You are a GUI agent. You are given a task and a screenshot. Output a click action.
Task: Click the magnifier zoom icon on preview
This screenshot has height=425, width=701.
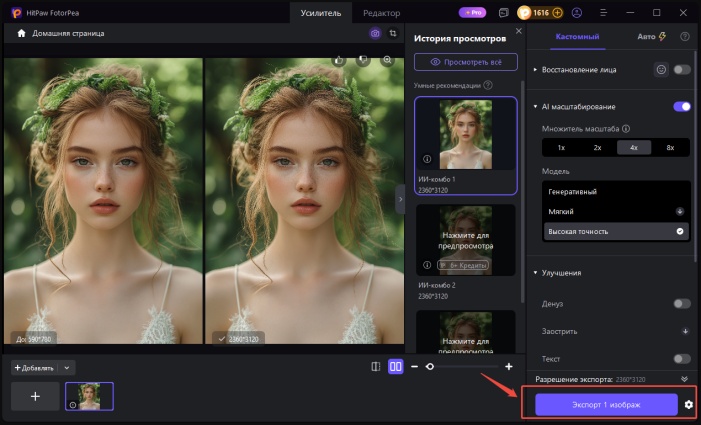pyautogui.click(x=387, y=60)
